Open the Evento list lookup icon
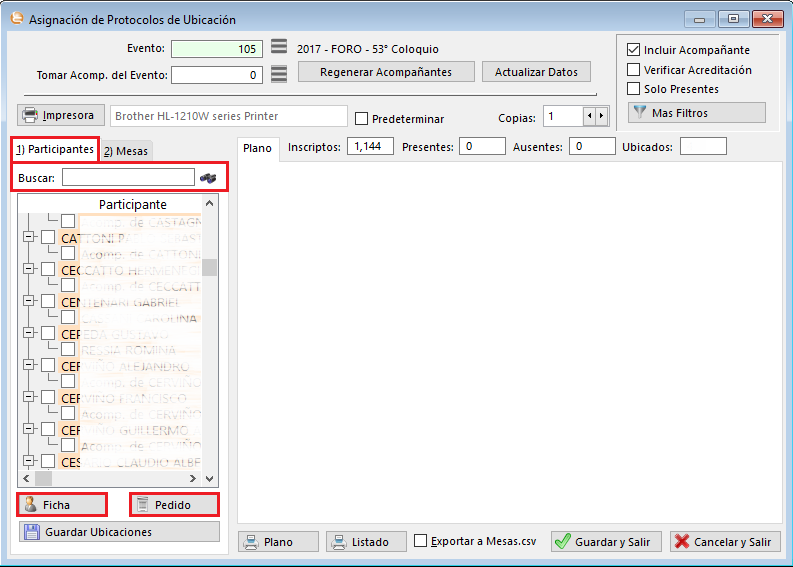This screenshot has height=567, width=793. 279,48
